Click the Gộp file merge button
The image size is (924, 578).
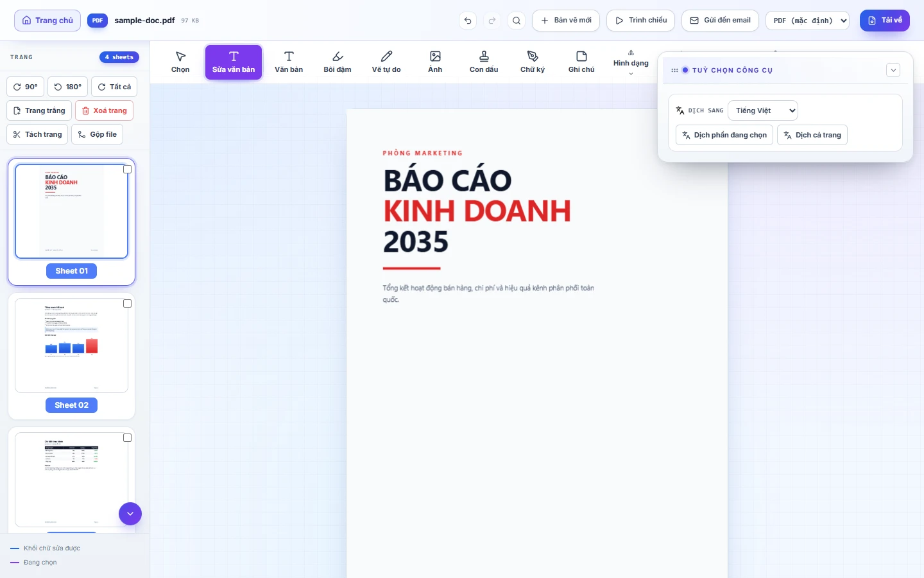tap(98, 134)
